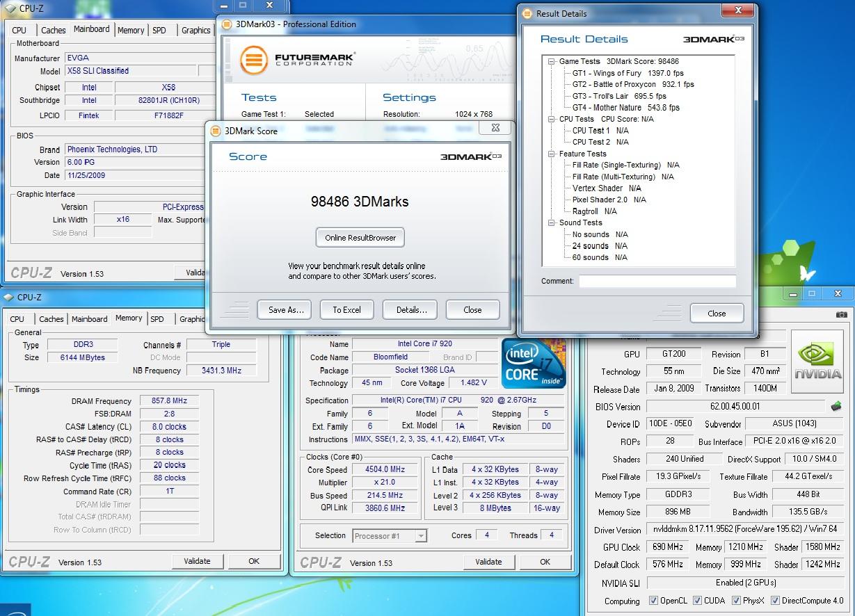Screen dimensions: 855x616
Task: Click the top CPU-Z window title icon
Action: [10, 8]
